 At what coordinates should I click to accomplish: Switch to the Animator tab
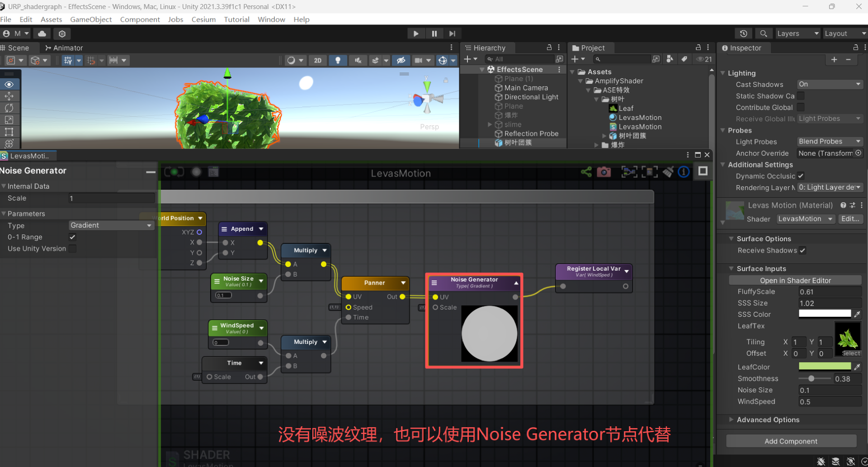[64, 48]
